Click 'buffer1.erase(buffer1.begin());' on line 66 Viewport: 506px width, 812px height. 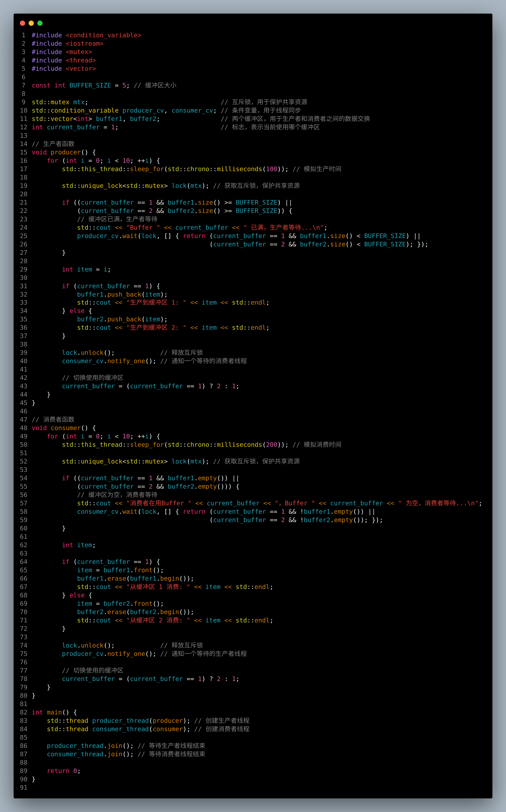pos(135,578)
